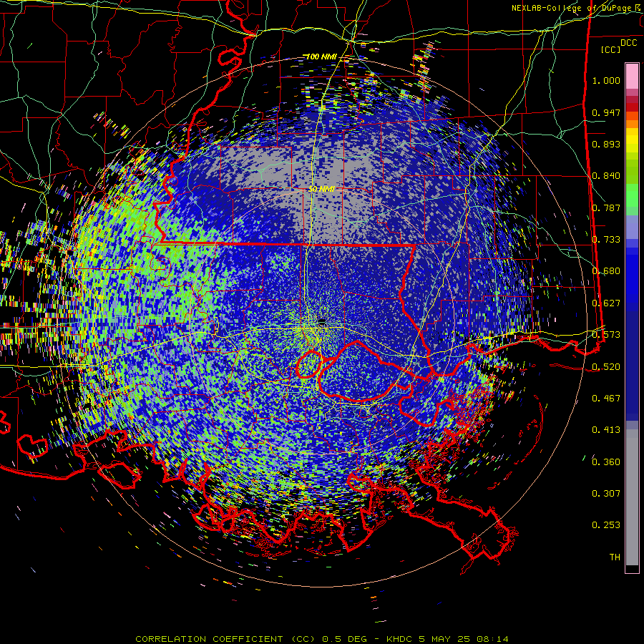
Task: Click the CORRELATION COEFFICIENT (CC) caption text
Action: pos(225,639)
